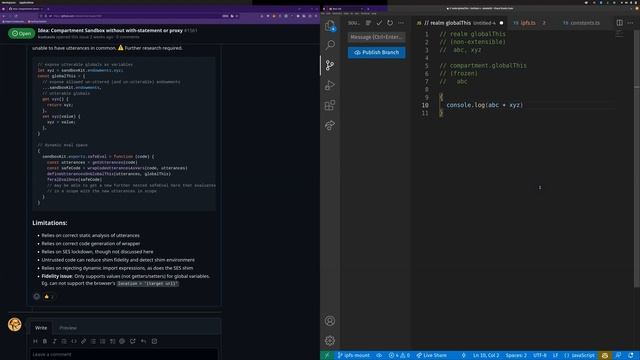Click the Leave a comment text area
The image size is (640, 360).
[124, 354]
